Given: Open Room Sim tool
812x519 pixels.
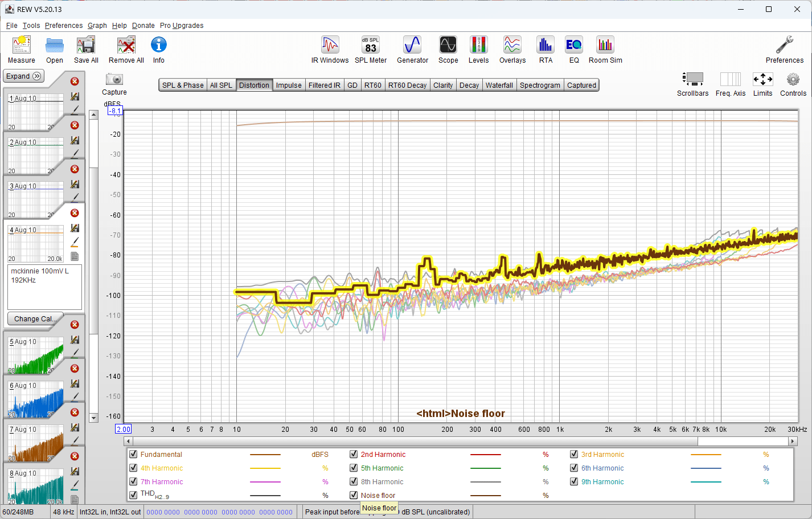Looking at the screenshot, I should click(x=605, y=50).
